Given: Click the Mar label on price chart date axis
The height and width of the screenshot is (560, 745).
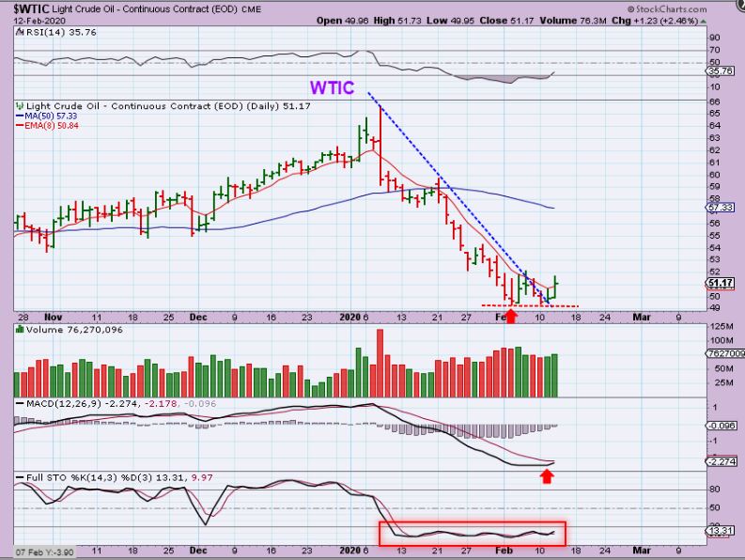Looking at the screenshot, I should (x=642, y=317).
